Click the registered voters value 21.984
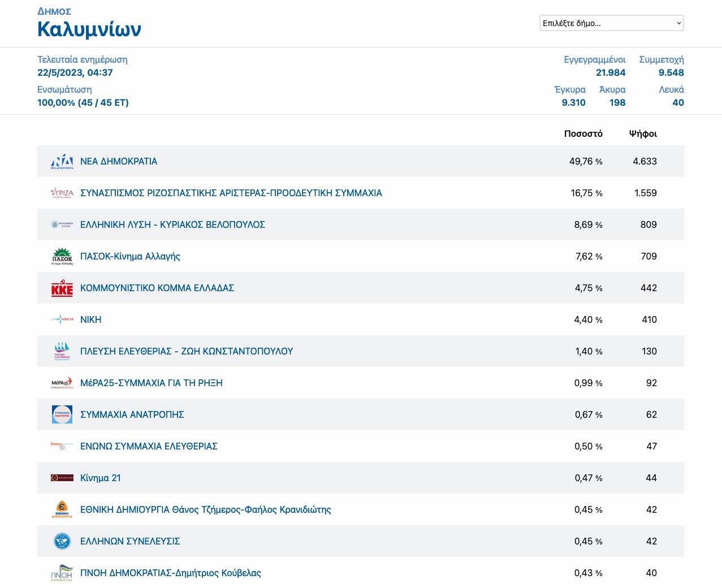Image resolution: width=722 pixels, height=588 pixels. click(x=611, y=72)
